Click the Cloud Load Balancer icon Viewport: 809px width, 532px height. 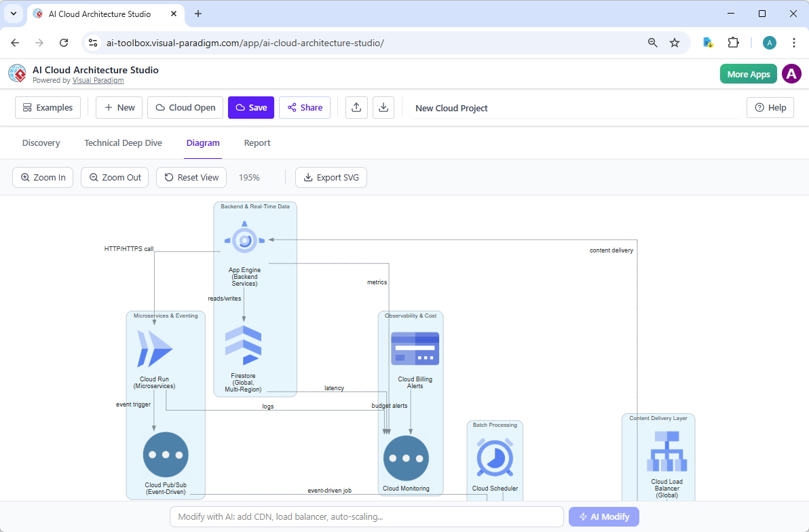point(666,452)
